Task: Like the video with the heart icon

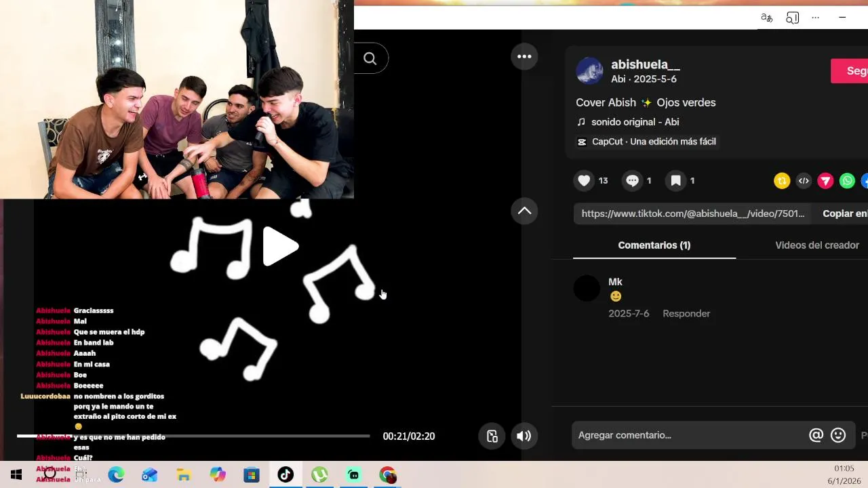Action: pyautogui.click(x=584, y=180)
